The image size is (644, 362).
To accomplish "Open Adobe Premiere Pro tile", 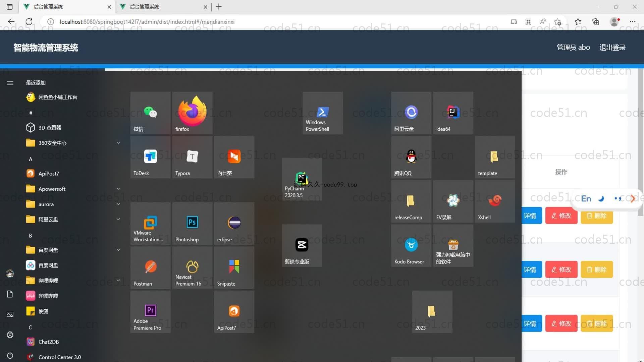I will click(150, 312).
